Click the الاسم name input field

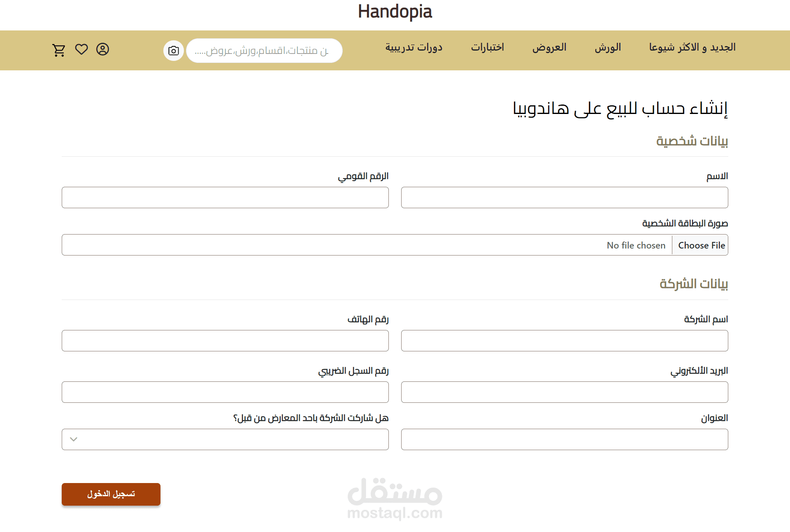click(564, 197)
